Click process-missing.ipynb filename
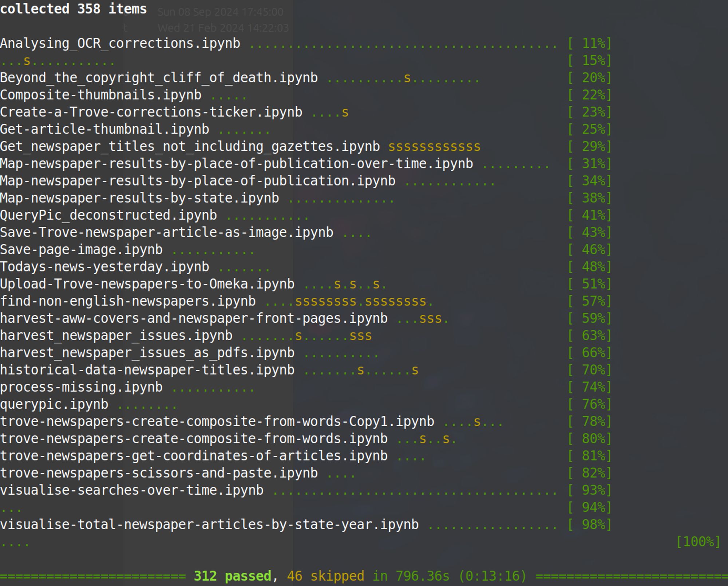 [82, 387]
